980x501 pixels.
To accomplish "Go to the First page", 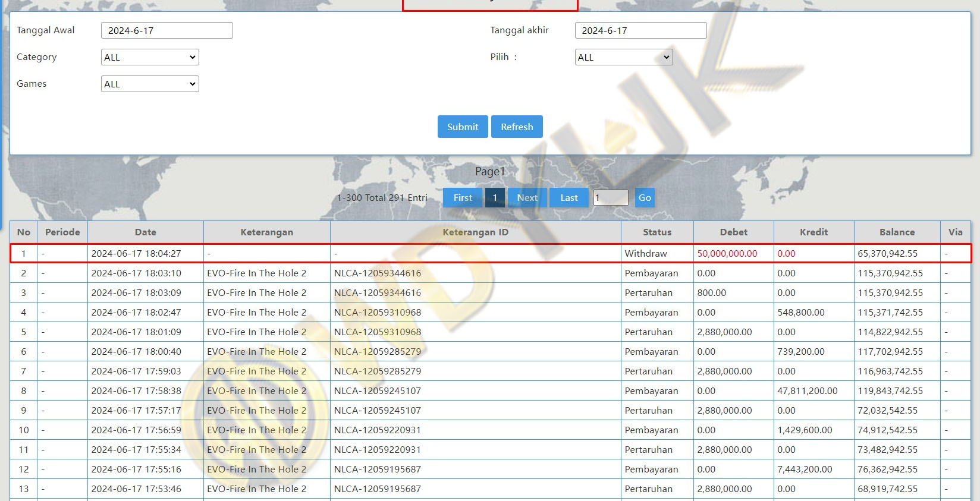I will (463, 198).
